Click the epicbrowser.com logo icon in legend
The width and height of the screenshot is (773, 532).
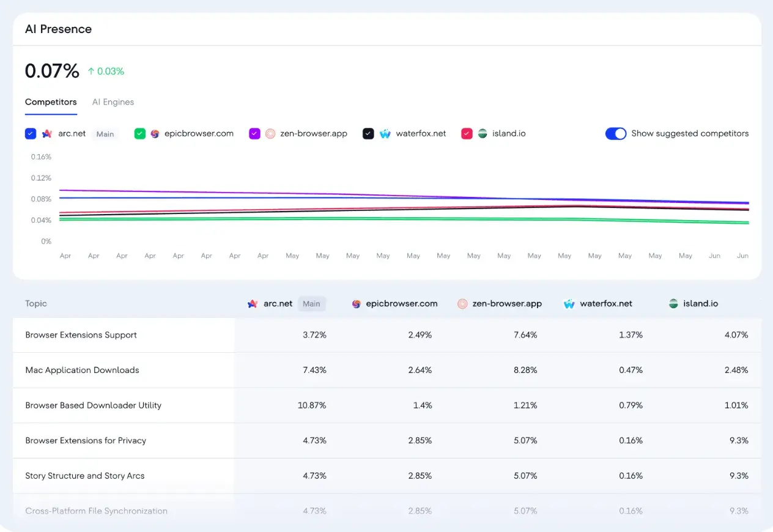155,133
